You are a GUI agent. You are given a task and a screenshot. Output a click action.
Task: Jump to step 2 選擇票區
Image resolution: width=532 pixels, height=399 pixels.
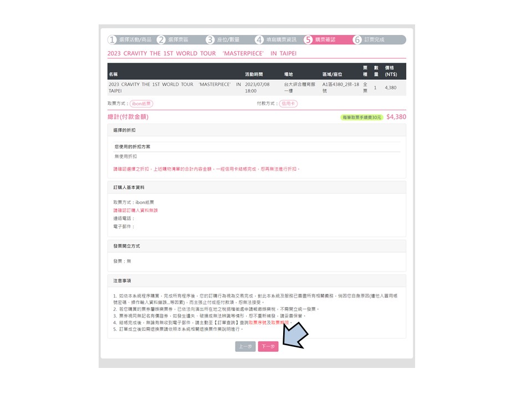point(173,40)
